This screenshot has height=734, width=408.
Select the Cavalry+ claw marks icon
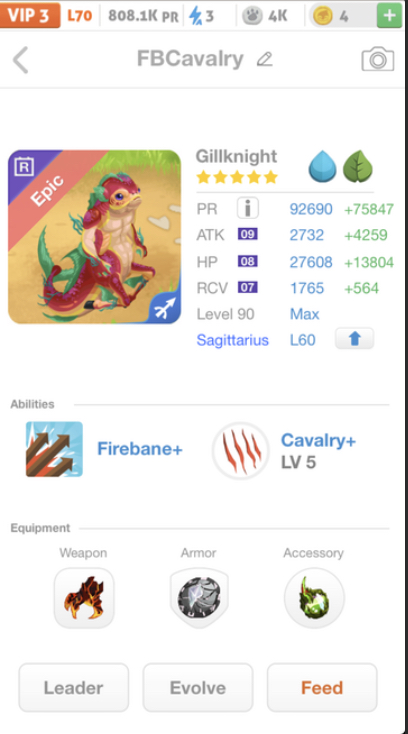click(240, 451)
